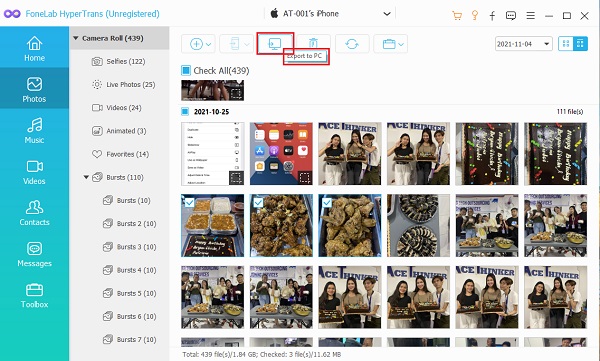Image resolution: width=600 pixels, height=361 pixels.
Task: Open the hamburger menu icon
Action: pyautogui.click(x=530, y=15)
